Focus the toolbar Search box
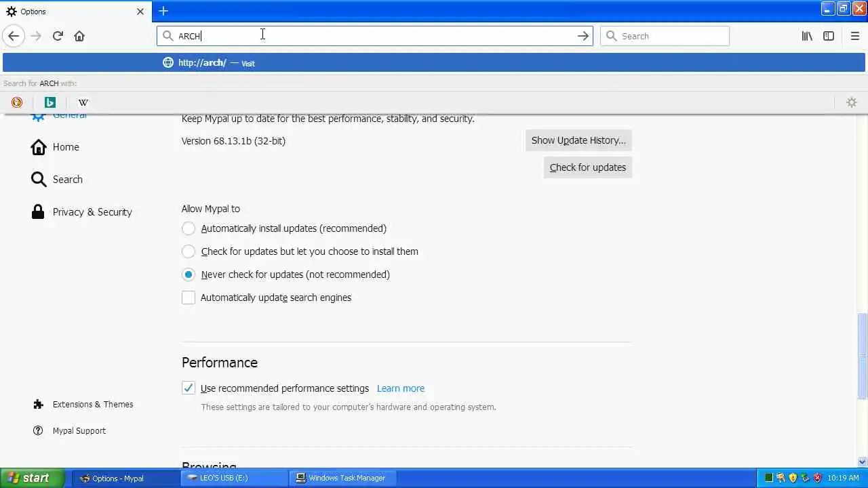The height and width of the screenshot is (488, 868). (x=665, y=36)
